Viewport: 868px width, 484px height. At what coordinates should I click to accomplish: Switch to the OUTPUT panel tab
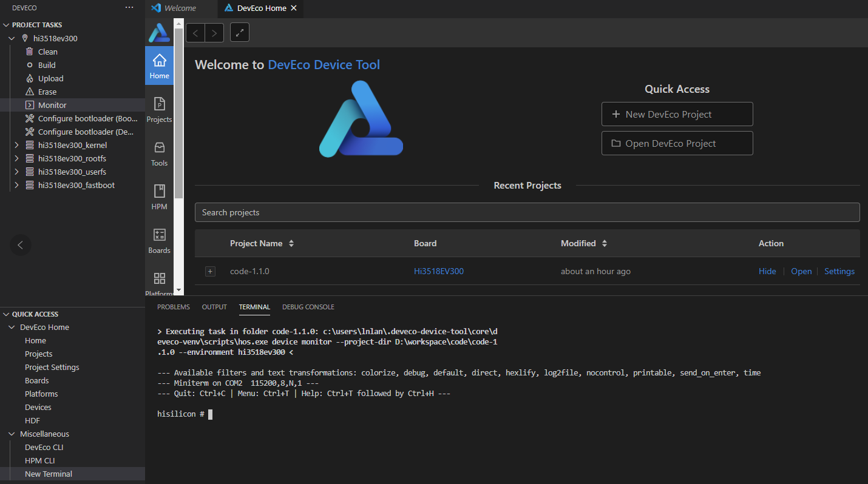214,307
